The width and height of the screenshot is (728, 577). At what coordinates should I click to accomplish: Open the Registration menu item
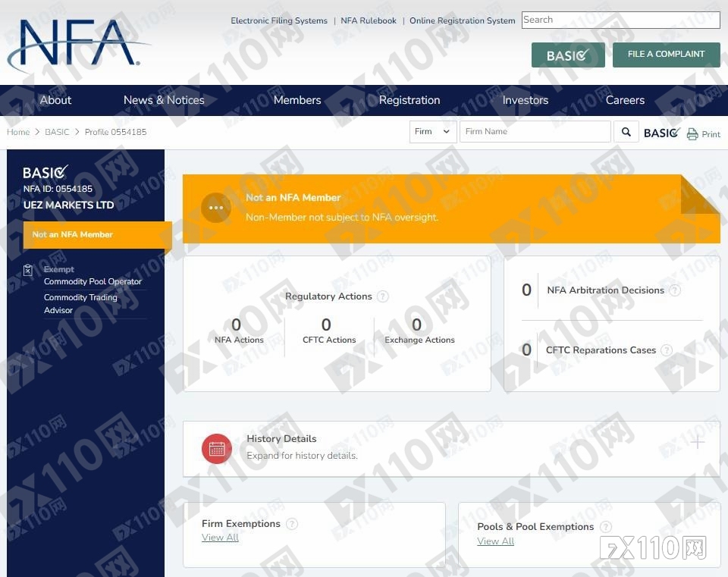coord(409,100)
